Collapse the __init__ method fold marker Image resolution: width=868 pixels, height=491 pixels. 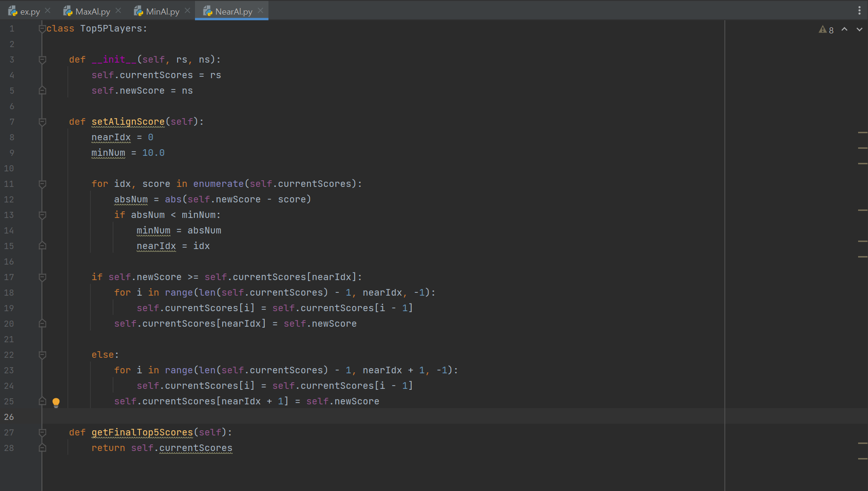(42, 60)
